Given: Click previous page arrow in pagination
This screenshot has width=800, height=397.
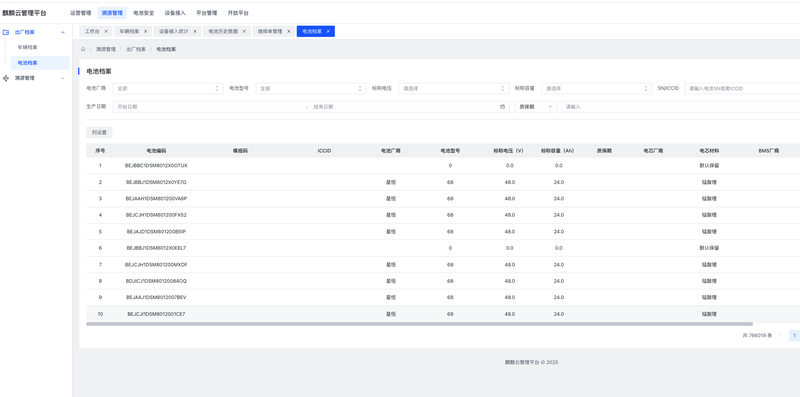Looking at the screenshot, I should 781,335.
